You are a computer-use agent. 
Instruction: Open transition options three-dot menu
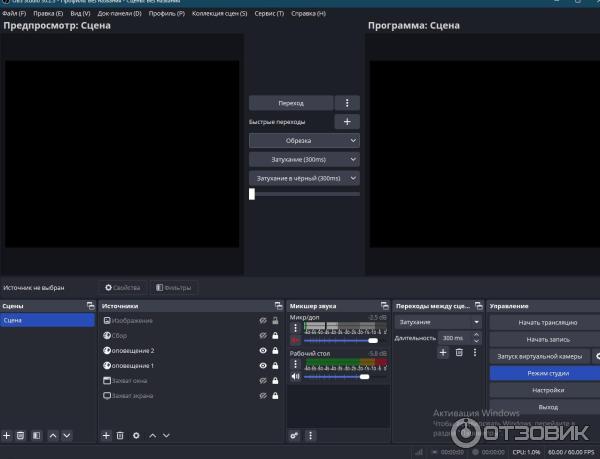(347, 103)
